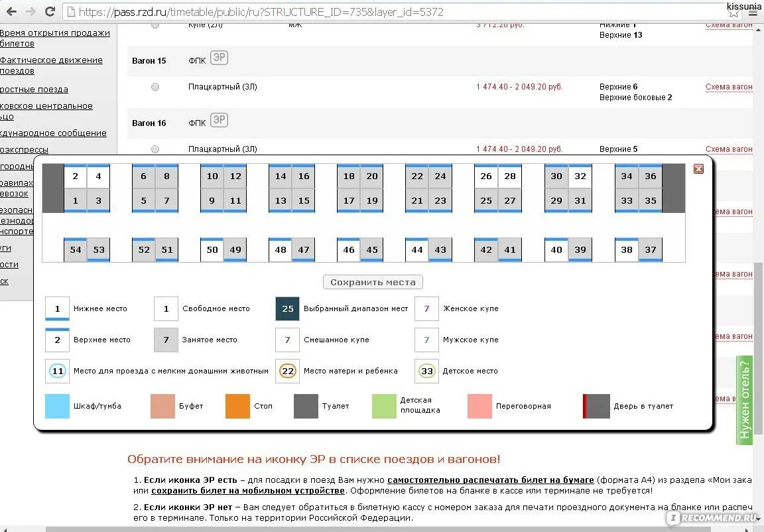Viewport: 764px width, 532px height.
Task: Click the Женское купе legend box
Action: pos(427,309)
